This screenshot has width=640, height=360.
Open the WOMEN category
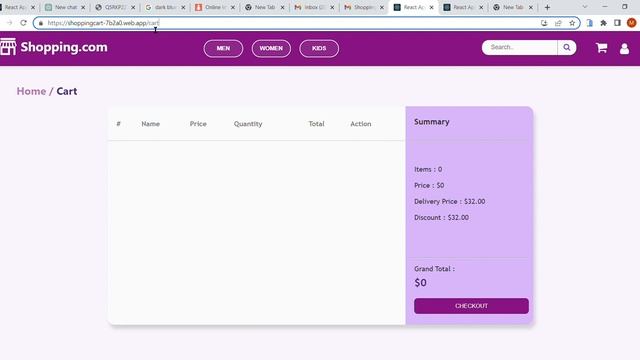[x=271, y=49]
